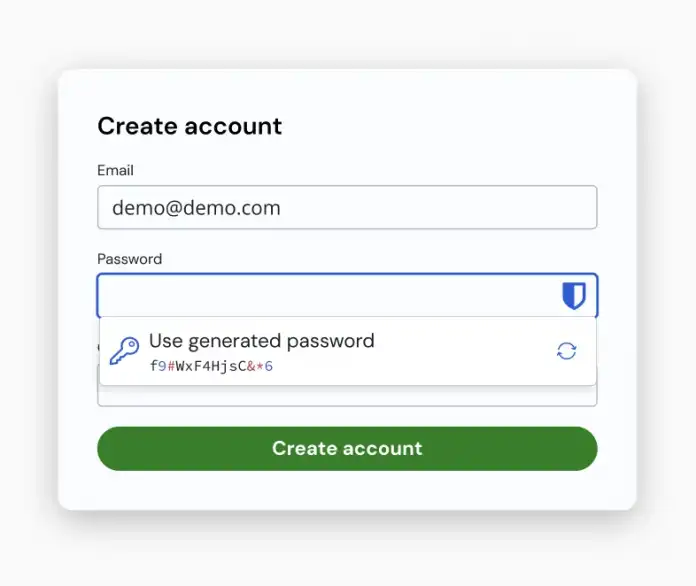
Task: Click the "Email" field label
Action: click(x=115, y=171)
